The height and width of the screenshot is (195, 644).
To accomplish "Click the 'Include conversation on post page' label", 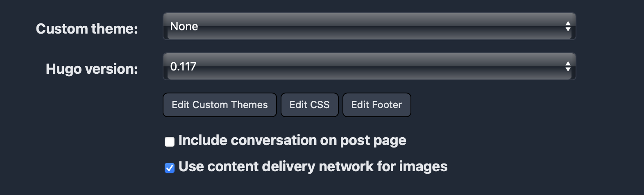I will [293, 141].
